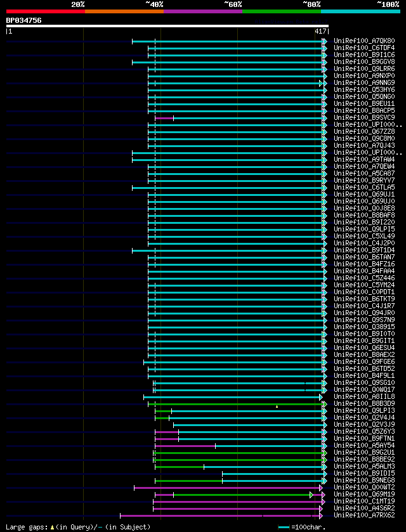Click the UniRef100_C5YM24 label
The image size is (406, 532).
pyautogui.click(x=364, y=285)
